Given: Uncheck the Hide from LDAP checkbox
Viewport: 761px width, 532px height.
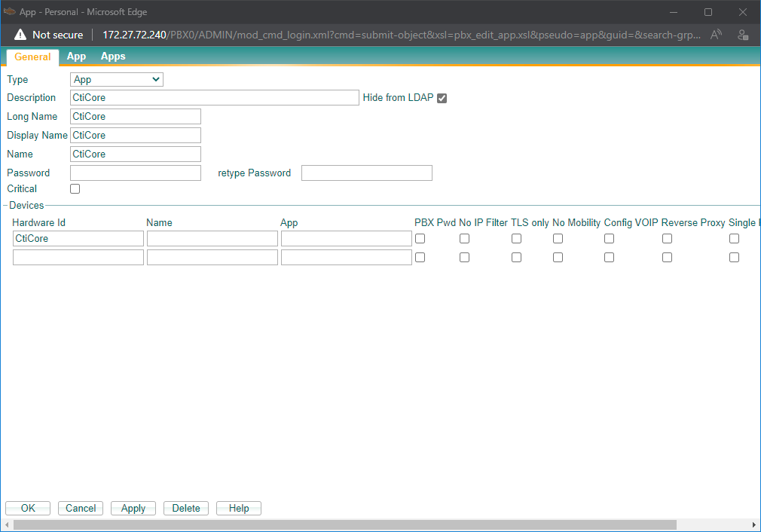Looking at the screenshot, I should tap(442, 98).
